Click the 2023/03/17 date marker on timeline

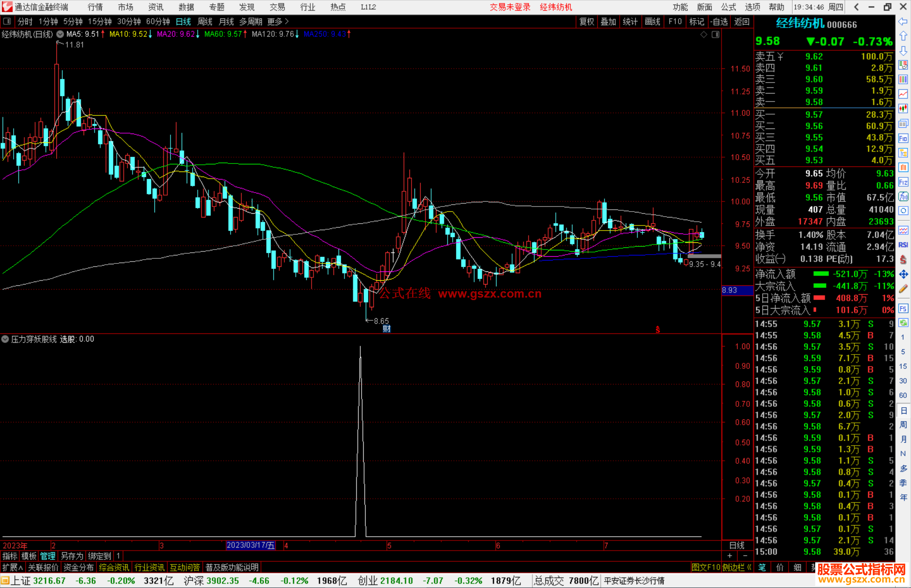[251, 545]
